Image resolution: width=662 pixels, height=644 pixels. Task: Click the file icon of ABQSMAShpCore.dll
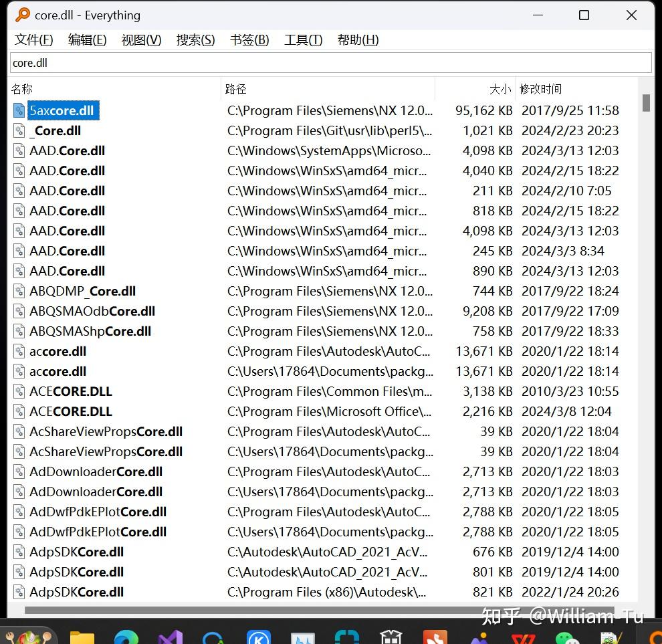point(19,332)
